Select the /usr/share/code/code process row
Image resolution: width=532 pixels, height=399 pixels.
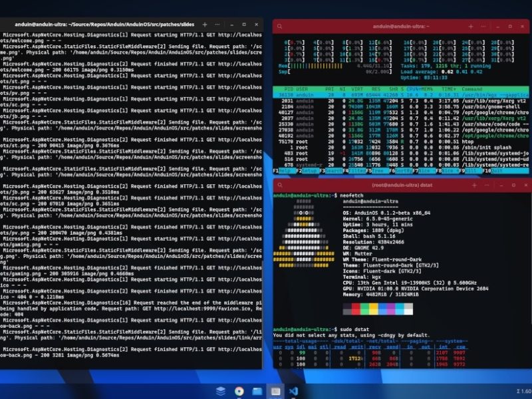click(401, 124)
